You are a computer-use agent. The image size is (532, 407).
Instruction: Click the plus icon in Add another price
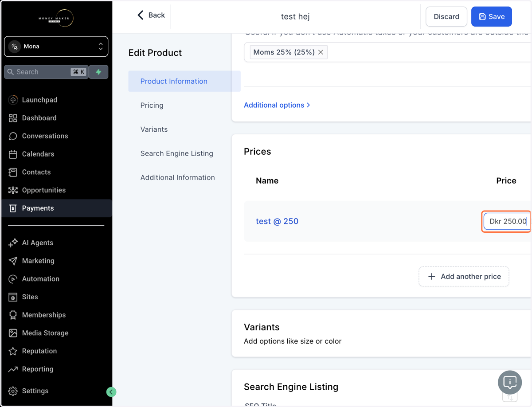(431, 276)
